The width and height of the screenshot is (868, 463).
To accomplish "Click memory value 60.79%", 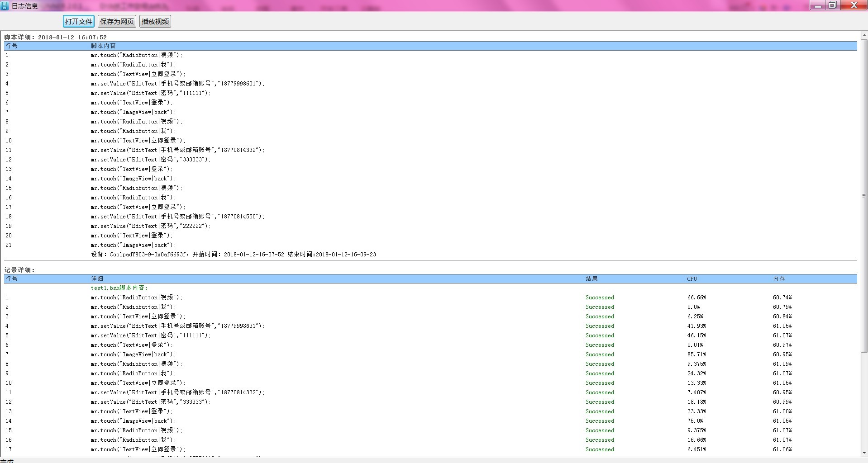I will coord(782,307).
